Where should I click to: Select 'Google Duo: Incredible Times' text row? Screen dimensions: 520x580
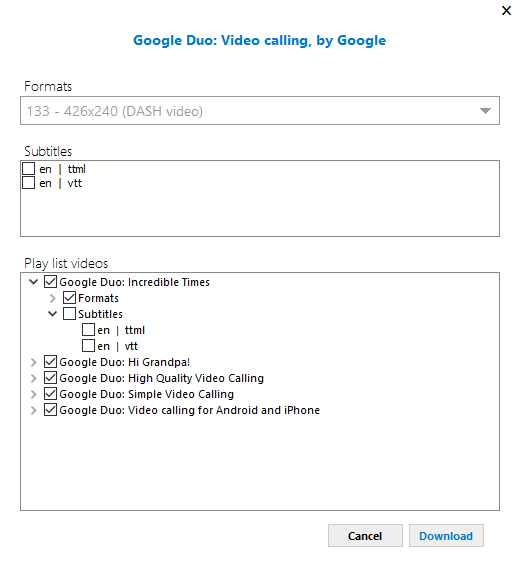tap(134, 282)
